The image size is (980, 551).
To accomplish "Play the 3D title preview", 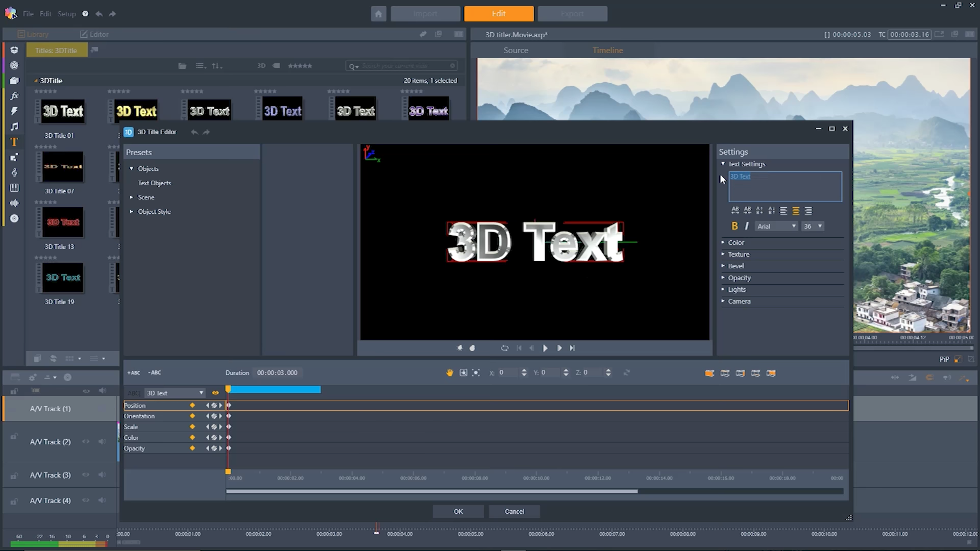I will (x=545, y=348).
